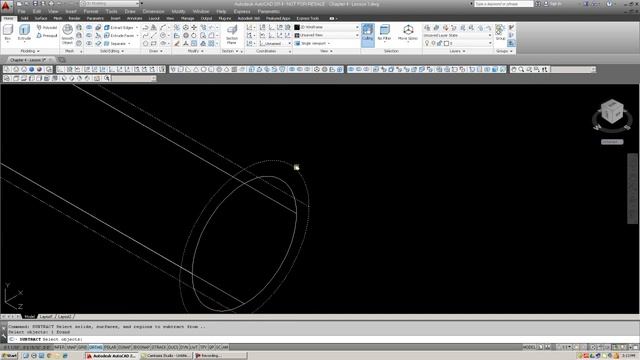Switch to Recording taskbar button

tap(220, 356)
